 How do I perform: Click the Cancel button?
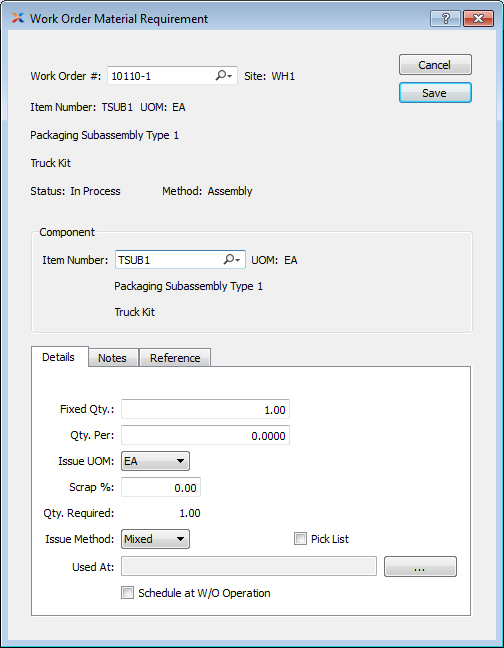pyautogui.click(x=435, y=64)
